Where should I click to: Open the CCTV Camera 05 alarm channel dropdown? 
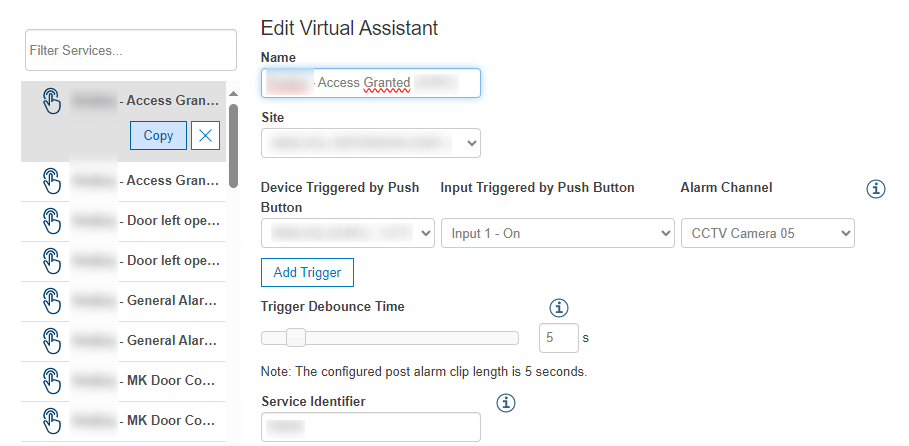768,233
